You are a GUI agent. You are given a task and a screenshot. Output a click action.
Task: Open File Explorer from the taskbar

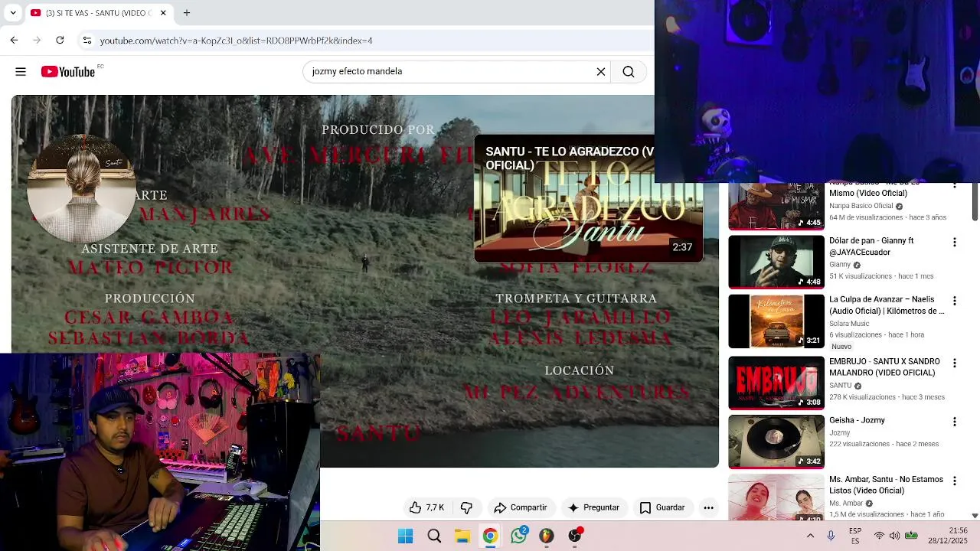coord(462,536)
